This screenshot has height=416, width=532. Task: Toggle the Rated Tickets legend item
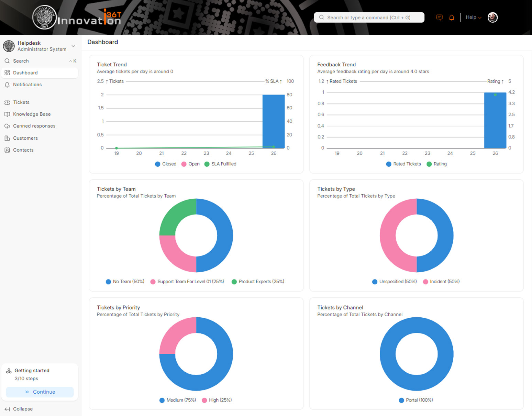tap(403, 164)
